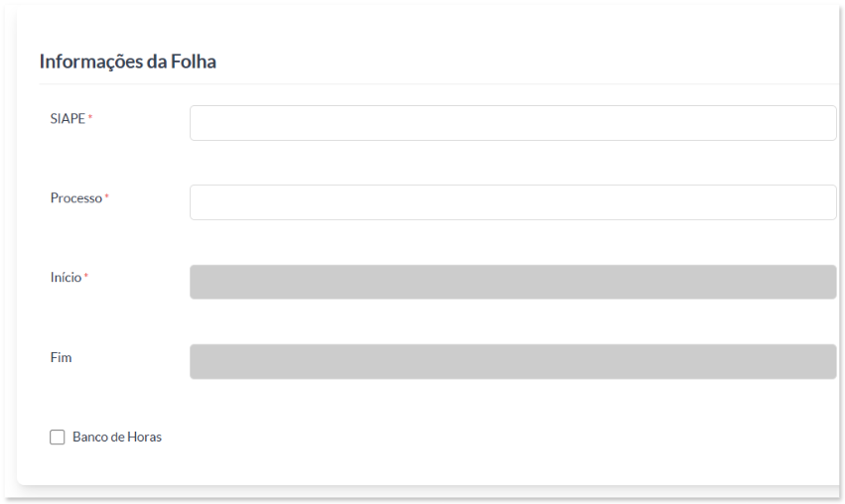Click the word 'Folha' in the heading
Viewport: 845px width, 504px height.
[x=194, y=62]
